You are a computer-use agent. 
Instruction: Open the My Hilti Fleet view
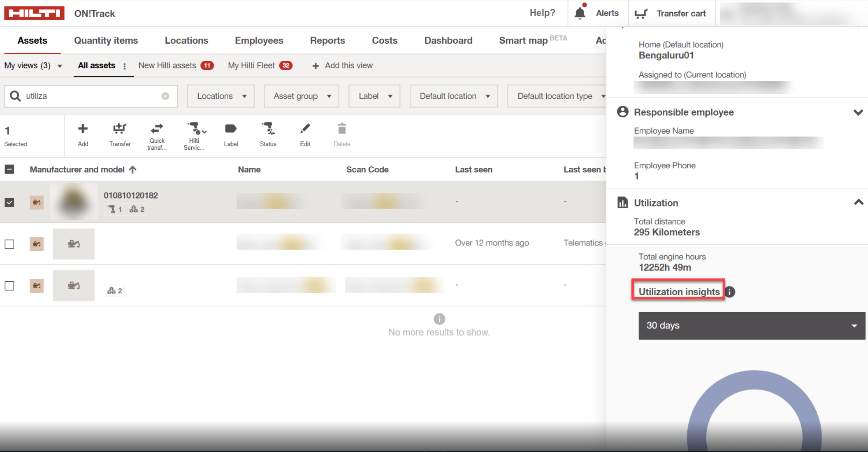click(x=251, y=65)
